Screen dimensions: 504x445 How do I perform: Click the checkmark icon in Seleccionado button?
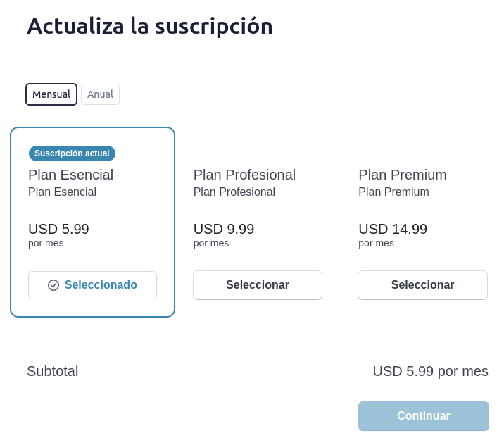click(x=53, y=285)
